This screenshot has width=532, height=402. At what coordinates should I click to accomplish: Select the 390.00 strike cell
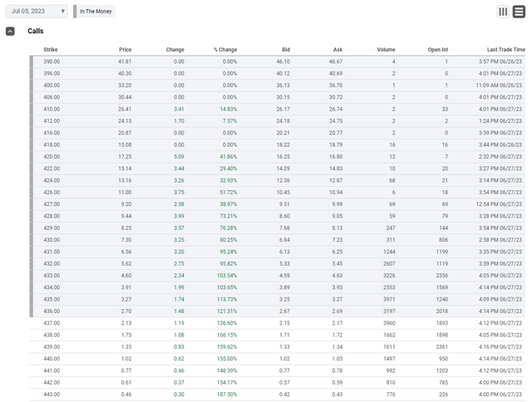point(52,61)
